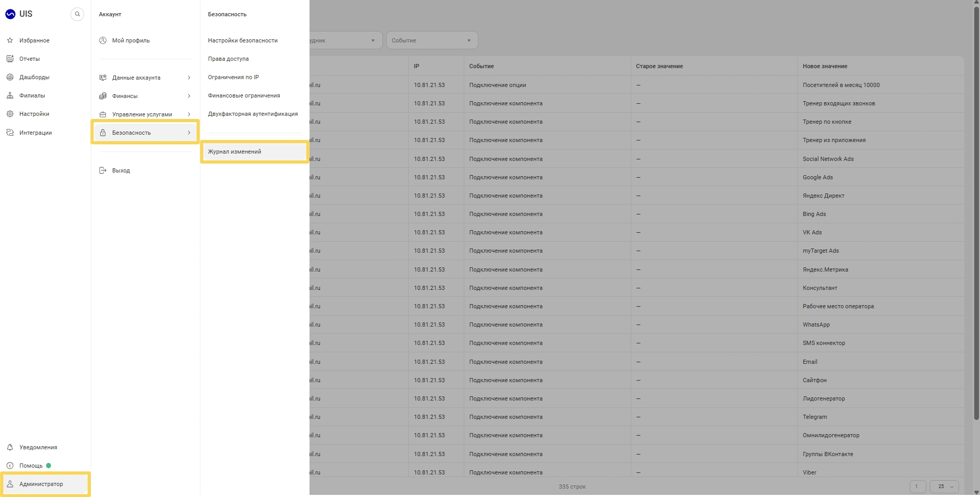
Task: Expand the Управление услугами submenu arrow
Action: pos(189,114)
